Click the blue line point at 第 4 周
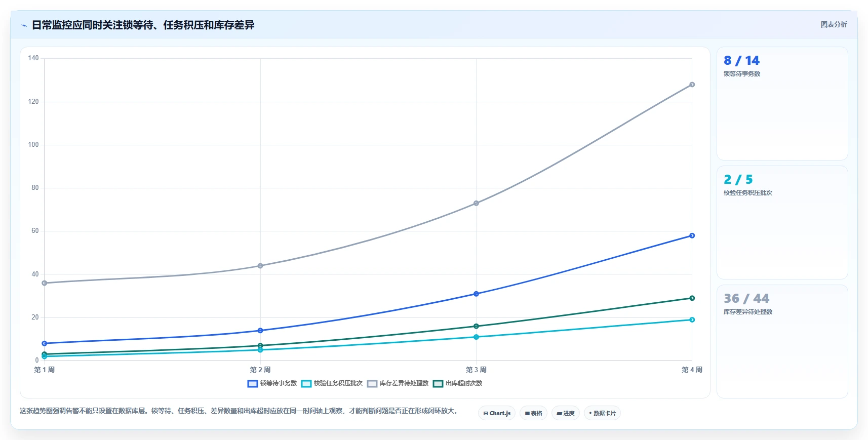868x440 pixels. 692,235
